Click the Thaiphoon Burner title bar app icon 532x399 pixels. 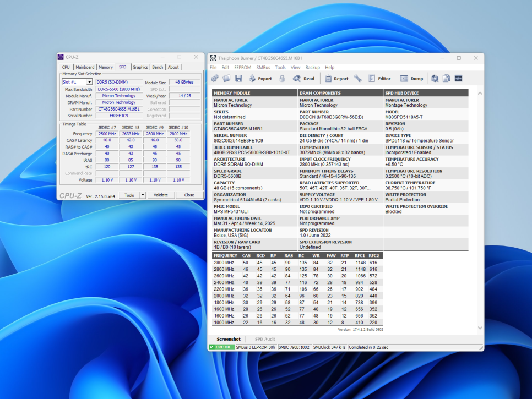coord(213,58)
